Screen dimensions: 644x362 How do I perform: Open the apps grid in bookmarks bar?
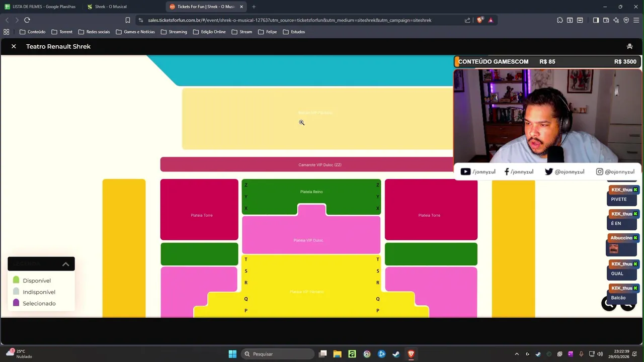pos(6,32)
